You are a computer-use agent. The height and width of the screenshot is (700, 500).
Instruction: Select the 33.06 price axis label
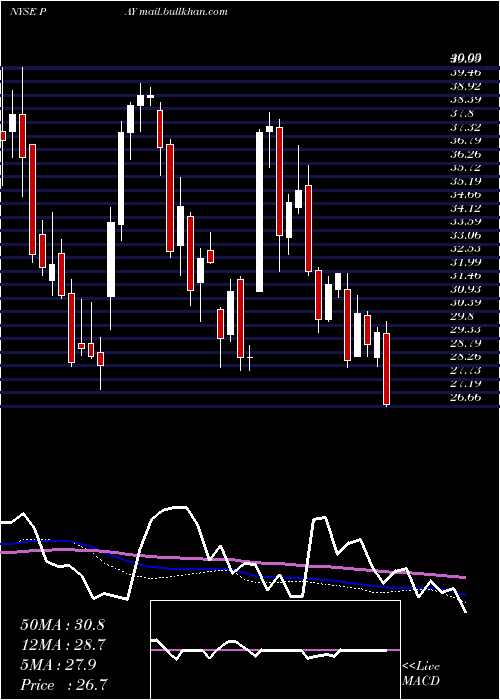click(x=466, y=235)
